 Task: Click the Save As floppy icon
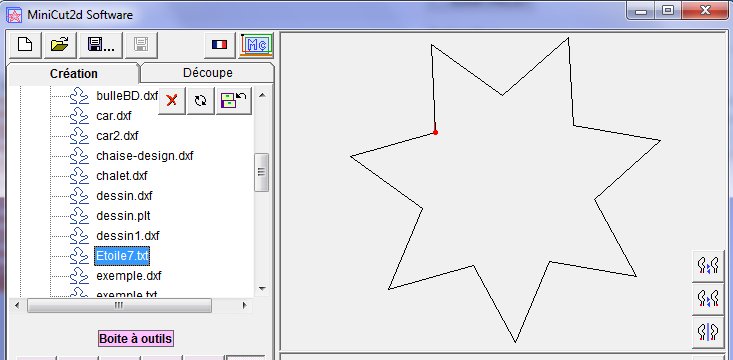[101, 45]
